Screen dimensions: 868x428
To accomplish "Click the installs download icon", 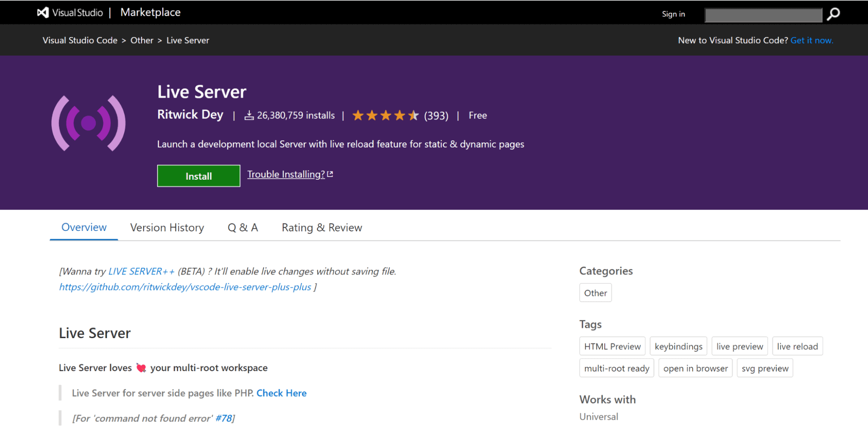I will click(249, 115).
